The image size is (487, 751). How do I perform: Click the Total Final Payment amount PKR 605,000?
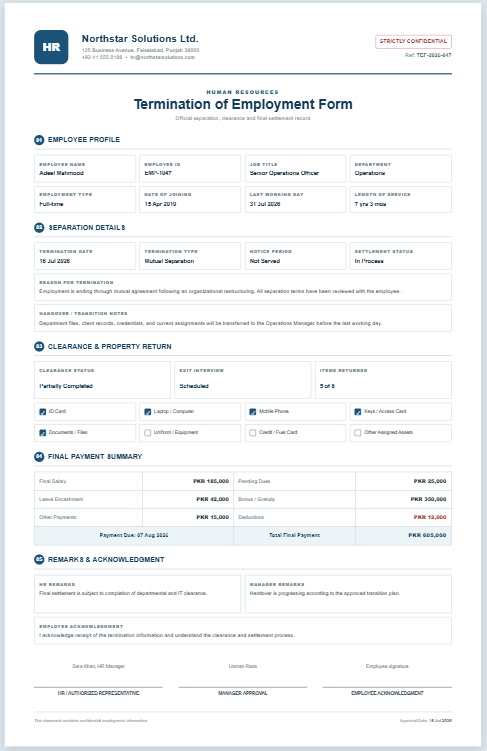point(427,535)
